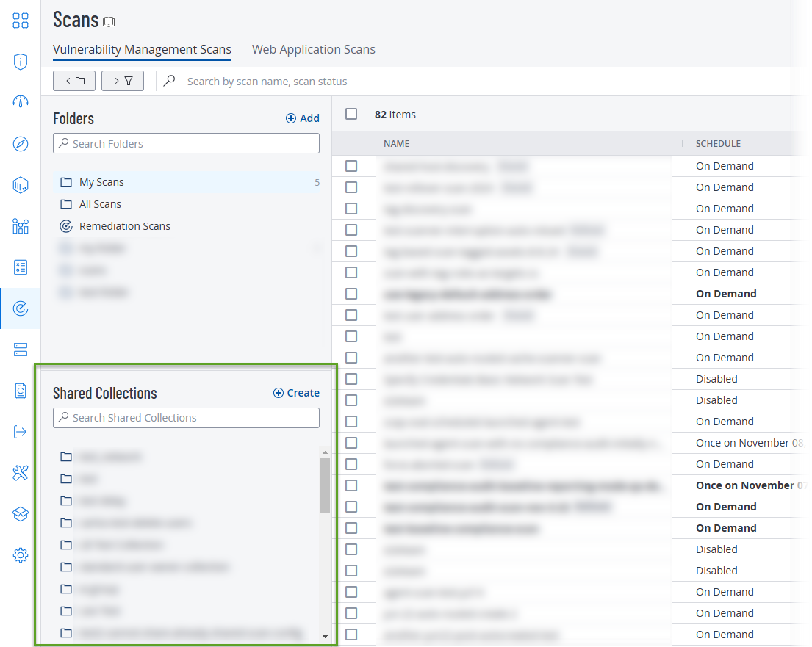Open the compass explore icon in sidebar
This screenshot has height=647, width=812.
coord(21,144)
